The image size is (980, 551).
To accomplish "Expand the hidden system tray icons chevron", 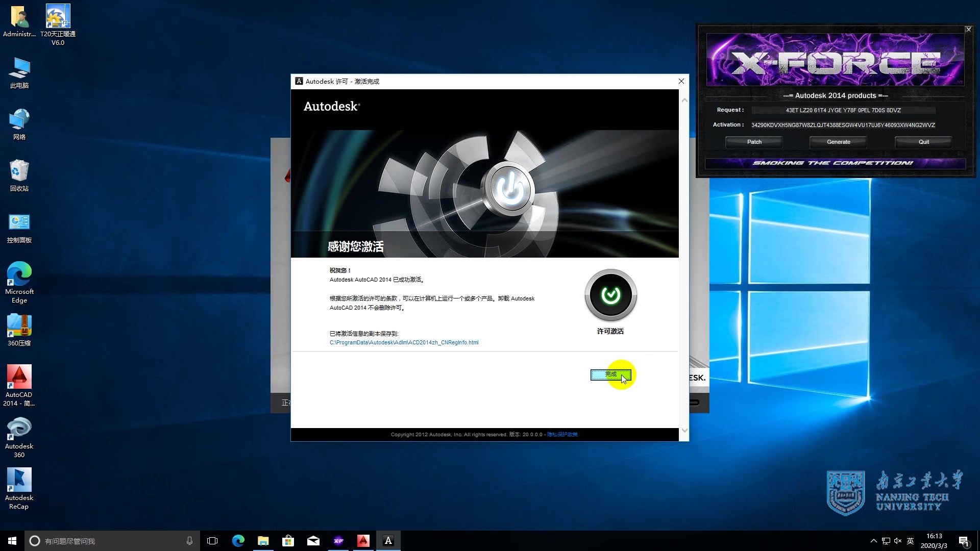I will [873, 541].
